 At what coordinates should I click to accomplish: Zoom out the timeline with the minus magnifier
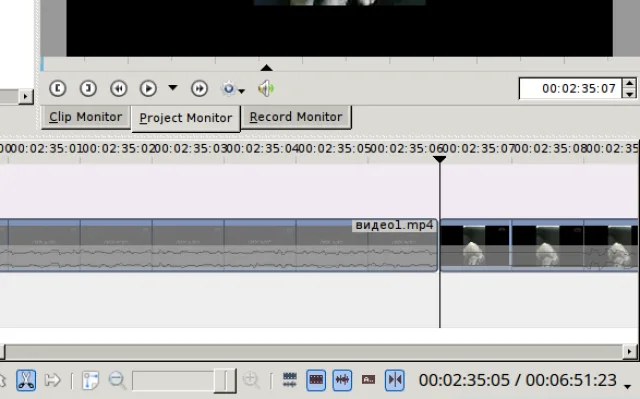click(117, 380)
